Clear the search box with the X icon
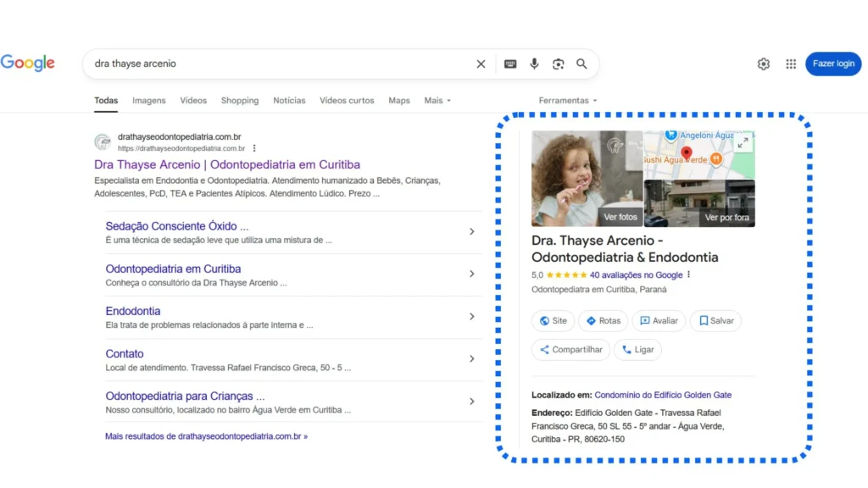The image size is (868, 488). 481,64
